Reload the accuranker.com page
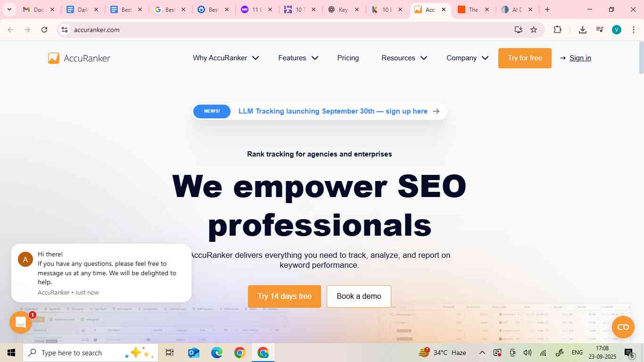This screenshot has width=644, height=362. pos(44,30)
